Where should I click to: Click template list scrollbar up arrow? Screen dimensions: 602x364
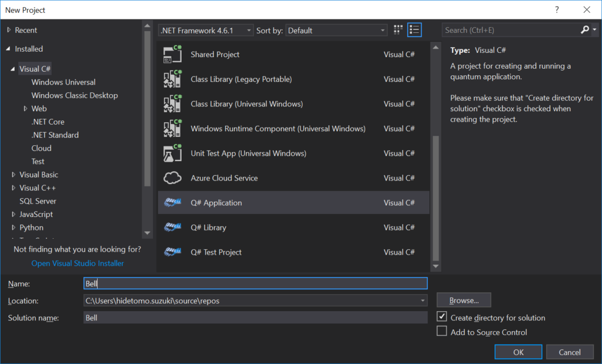pyautogui.click(x=436, y=47)
